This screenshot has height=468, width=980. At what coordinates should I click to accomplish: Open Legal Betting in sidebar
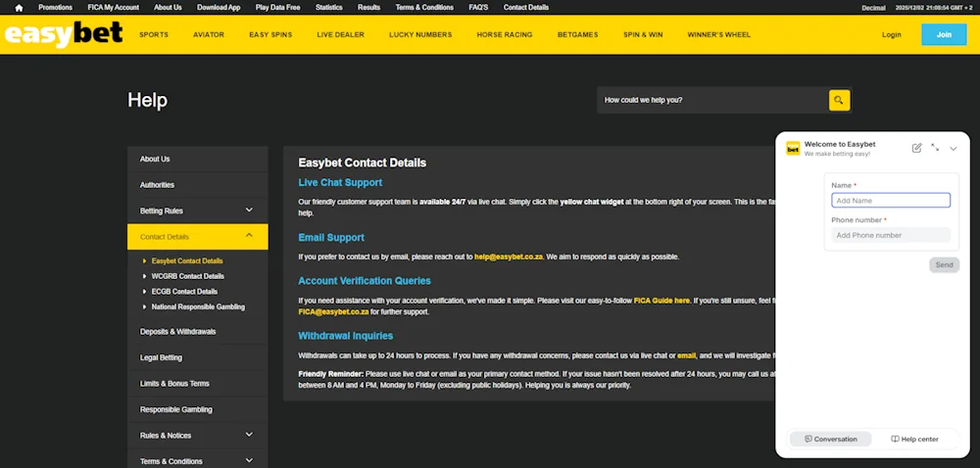pyautogui.click(x=198, y=357)
